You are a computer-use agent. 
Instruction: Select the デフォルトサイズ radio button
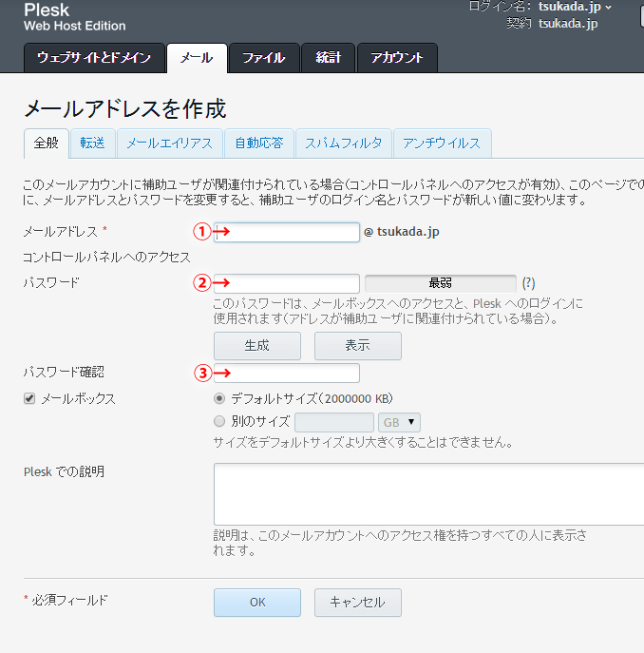click(219, 398)
